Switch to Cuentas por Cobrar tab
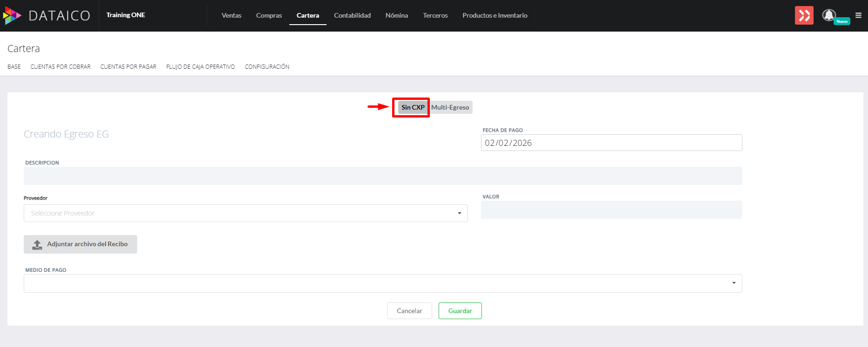The image size is (868, 347). (x=60, y=67)
